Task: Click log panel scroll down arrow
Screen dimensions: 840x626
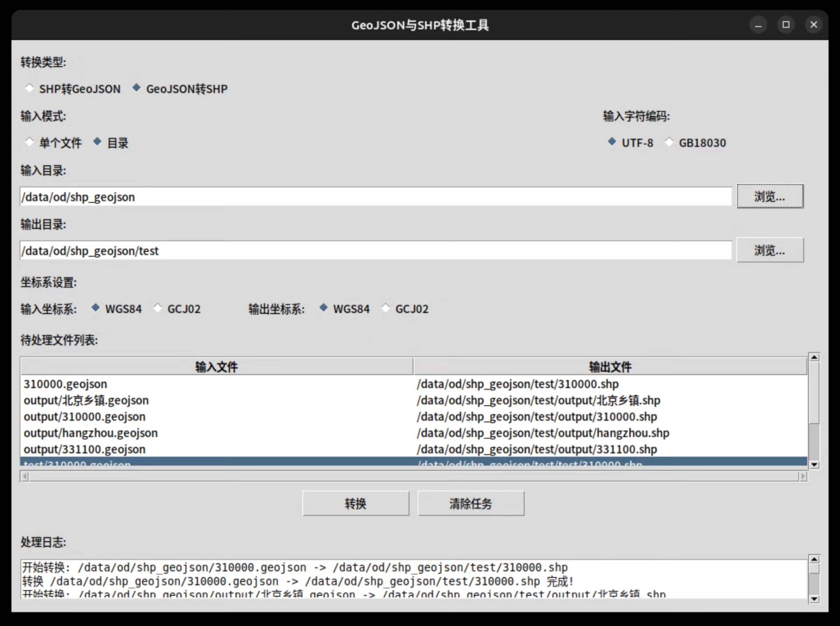Action: tap(814, 598)
